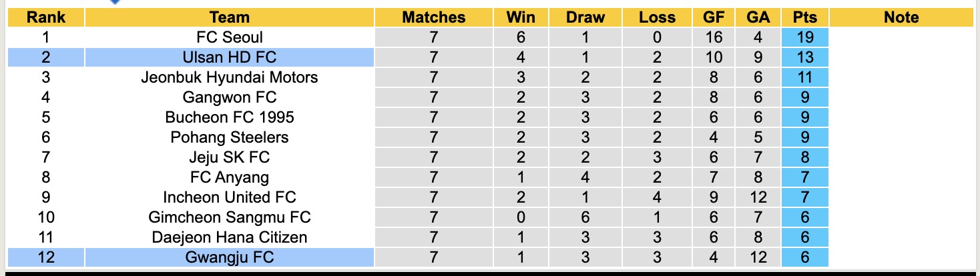This screenshot has height=276, width=980.
Task: Open Incheon United FC team entry
Action: click(x=229, y=197)
